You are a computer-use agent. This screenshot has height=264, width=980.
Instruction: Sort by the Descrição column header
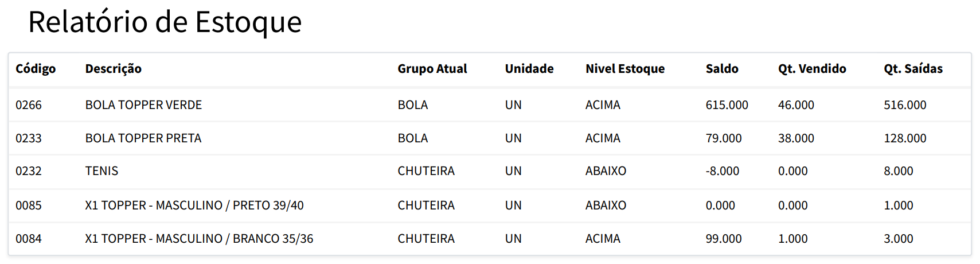[113, 69]
